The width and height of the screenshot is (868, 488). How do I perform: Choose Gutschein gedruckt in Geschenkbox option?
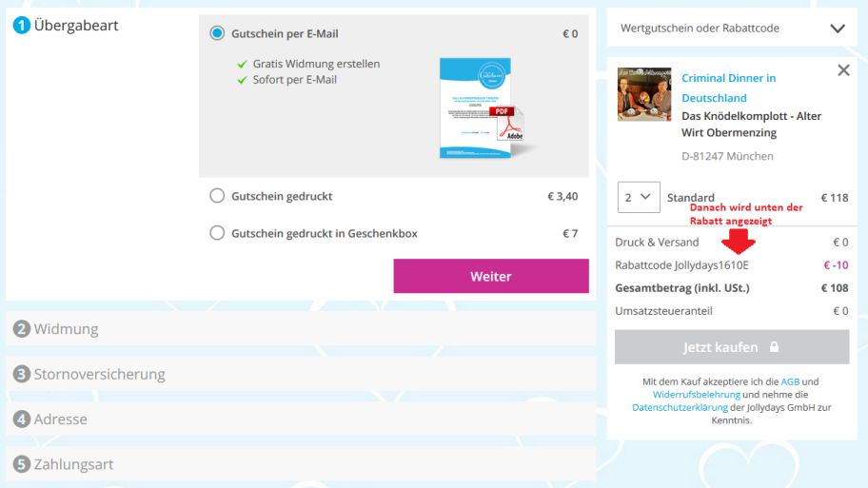217,233
